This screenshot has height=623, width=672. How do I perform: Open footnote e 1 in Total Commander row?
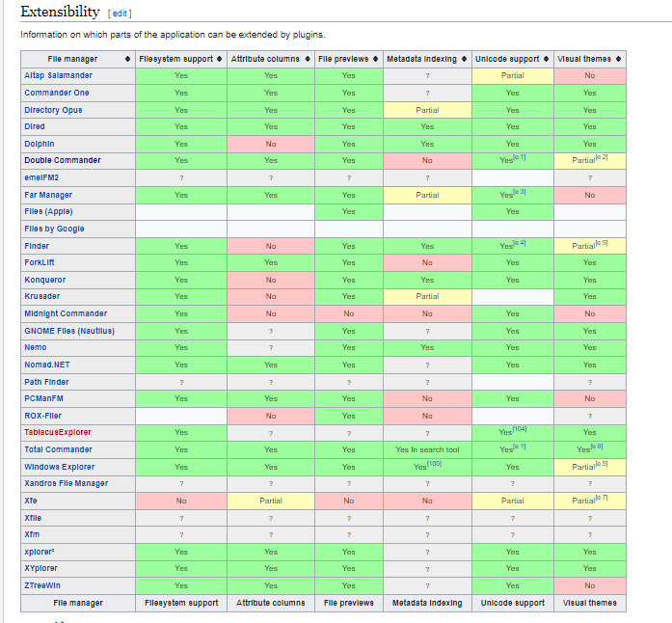[520, 447]
